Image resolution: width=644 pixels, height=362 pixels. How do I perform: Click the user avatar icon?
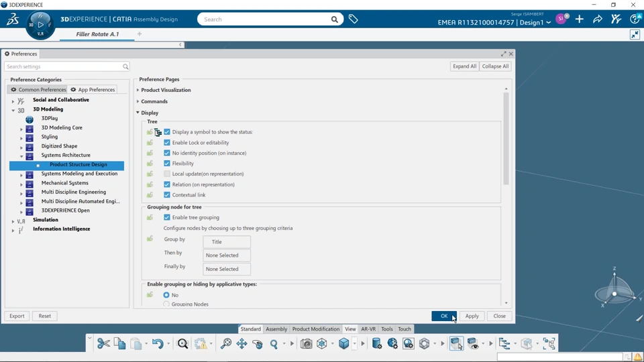click(x=561, y=19)
